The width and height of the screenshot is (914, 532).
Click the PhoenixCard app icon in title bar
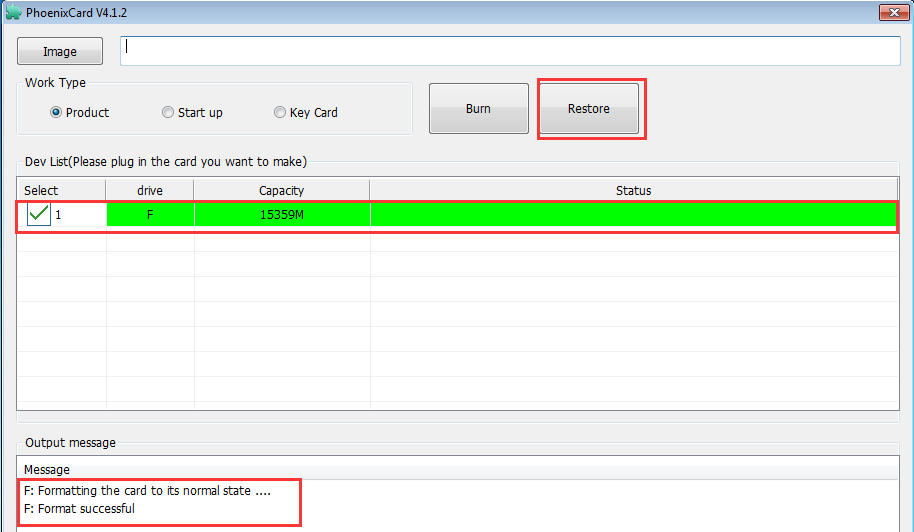(13, 12)
